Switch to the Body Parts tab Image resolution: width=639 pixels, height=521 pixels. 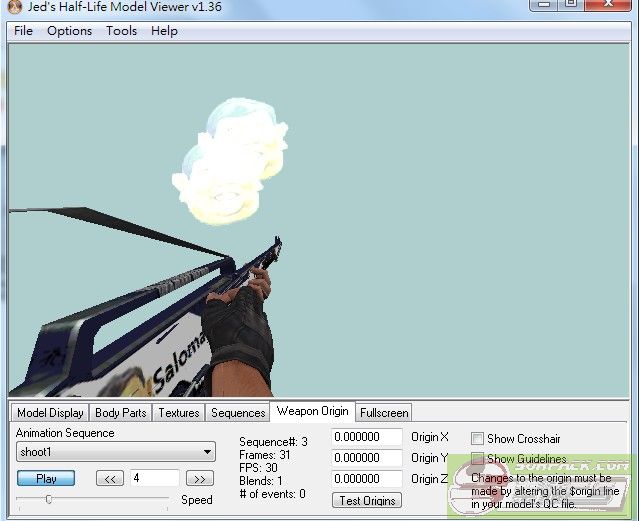pyautogui.click(x=120, y=412)
